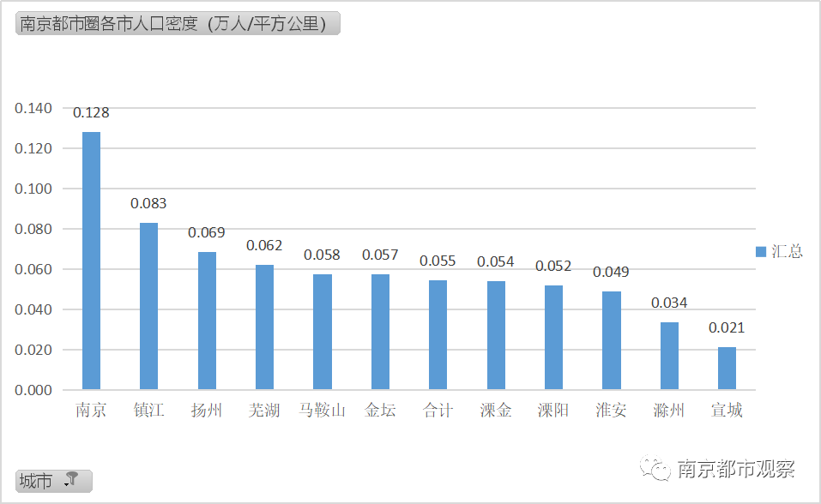Select the 淮安 category axis label

tap(612, 410)
